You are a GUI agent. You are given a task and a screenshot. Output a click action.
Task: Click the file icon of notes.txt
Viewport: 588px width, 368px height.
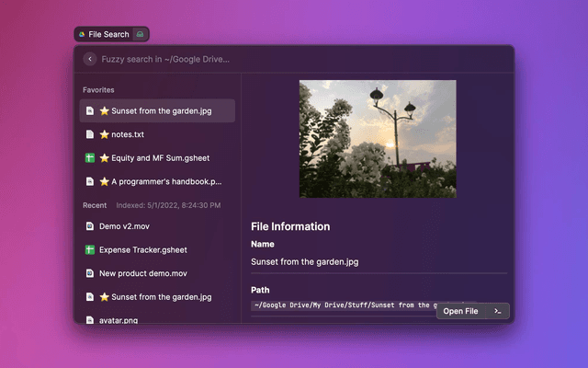click(90, 134)
